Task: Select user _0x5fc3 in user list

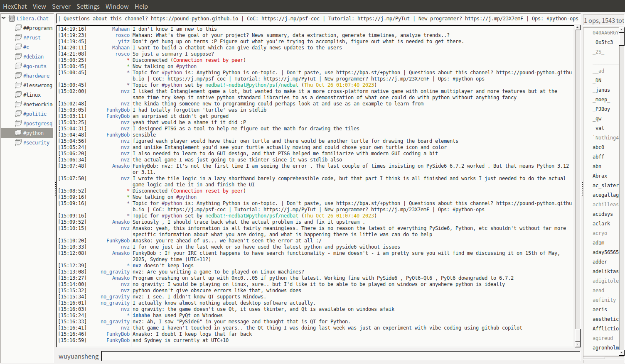Action: pyautogui.click(x=603, y=42)
